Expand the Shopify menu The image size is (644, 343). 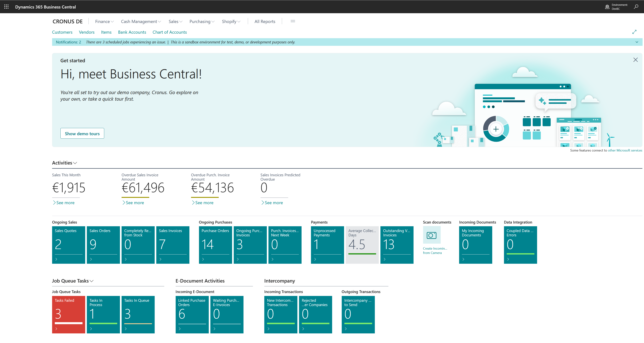pyautogui.click(x=231, y=22)
